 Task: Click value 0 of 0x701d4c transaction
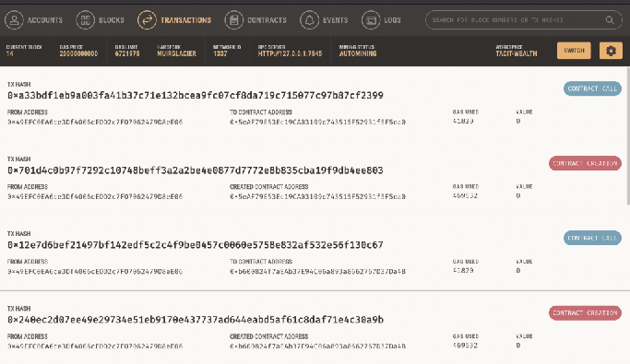tap(518, 196)
